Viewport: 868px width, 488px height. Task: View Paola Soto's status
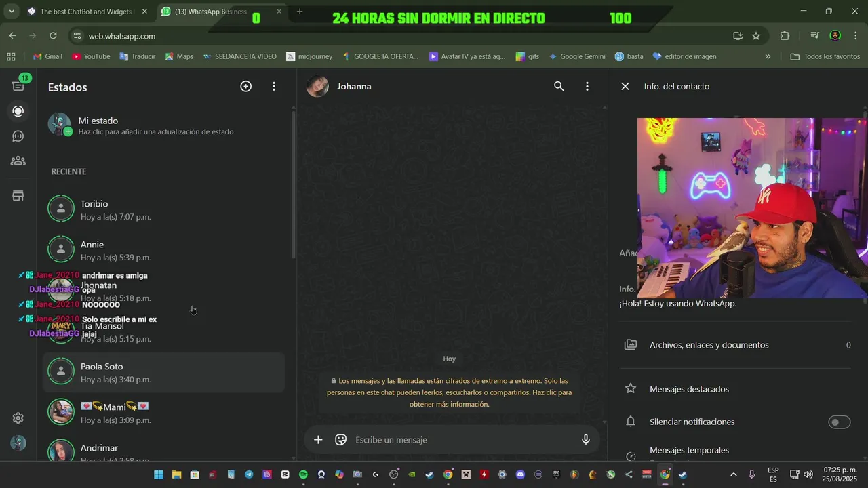164,372
